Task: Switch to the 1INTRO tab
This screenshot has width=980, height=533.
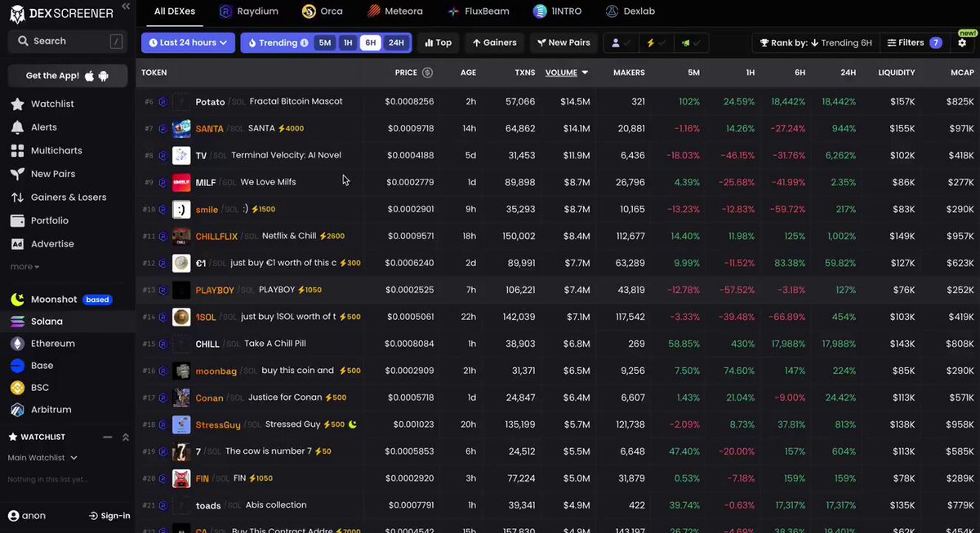Action: 559,11
